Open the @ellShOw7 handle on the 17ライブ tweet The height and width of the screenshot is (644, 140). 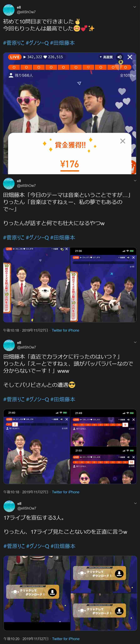click(27, 508)
